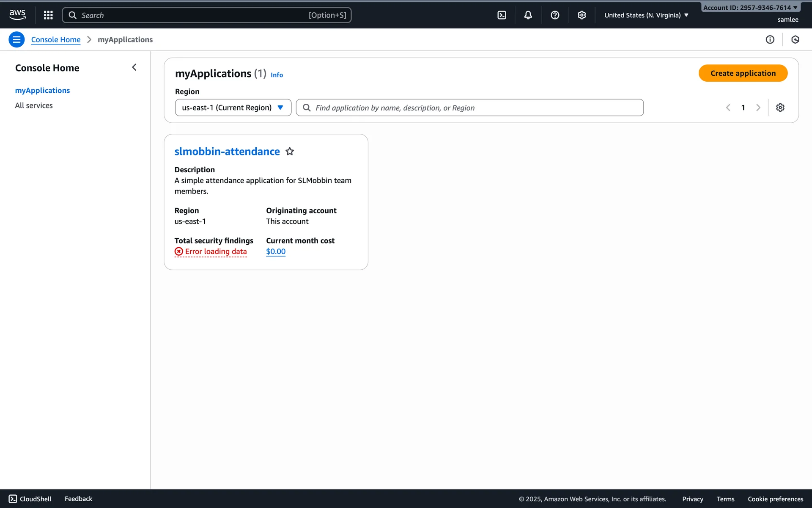
Task: Open the notifications bell
Action: (528, 15)
